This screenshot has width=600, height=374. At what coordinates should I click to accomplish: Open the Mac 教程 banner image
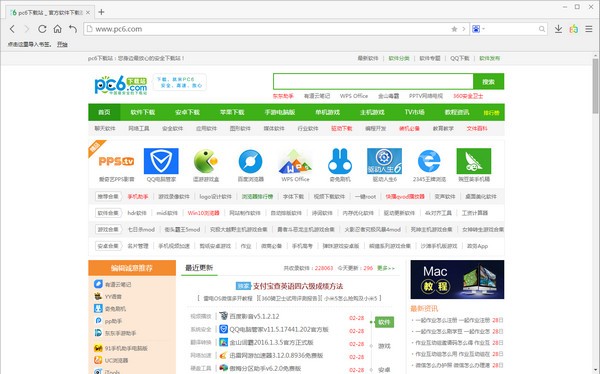pos(457,279)
